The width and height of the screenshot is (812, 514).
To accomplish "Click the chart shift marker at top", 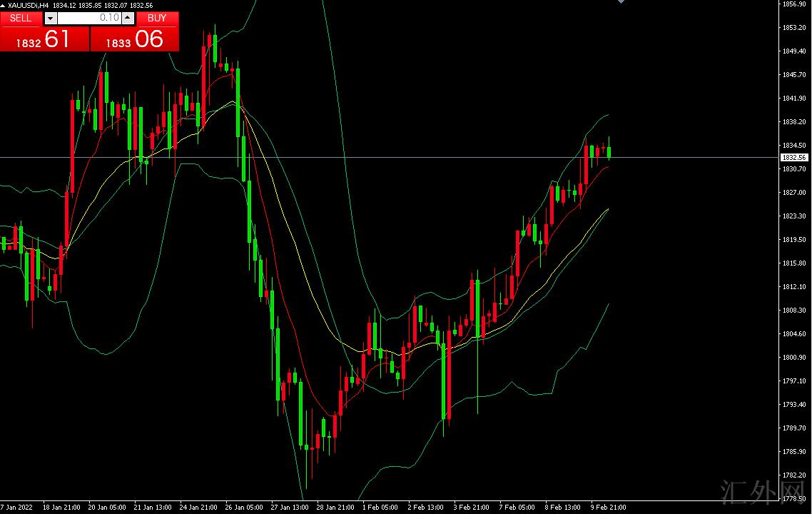I will point(621,2).
